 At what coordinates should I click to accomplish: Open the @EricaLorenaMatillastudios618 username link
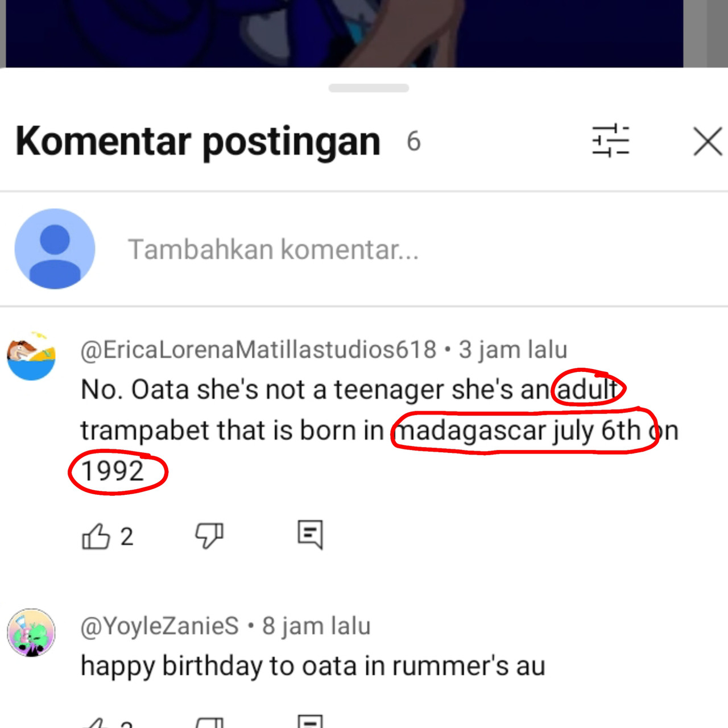(x=258, y=350)
